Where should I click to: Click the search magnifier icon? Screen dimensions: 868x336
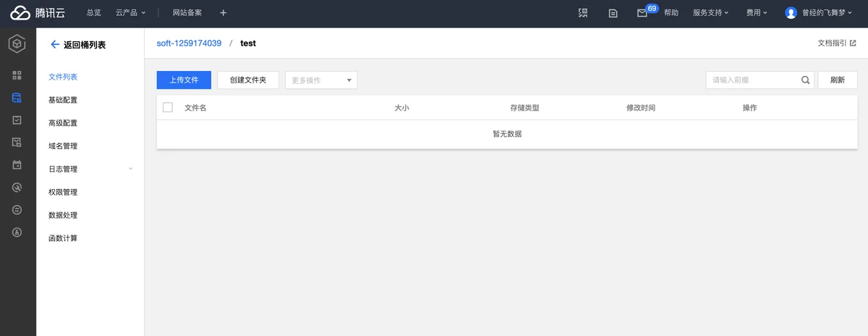click(x=806, y=80)
